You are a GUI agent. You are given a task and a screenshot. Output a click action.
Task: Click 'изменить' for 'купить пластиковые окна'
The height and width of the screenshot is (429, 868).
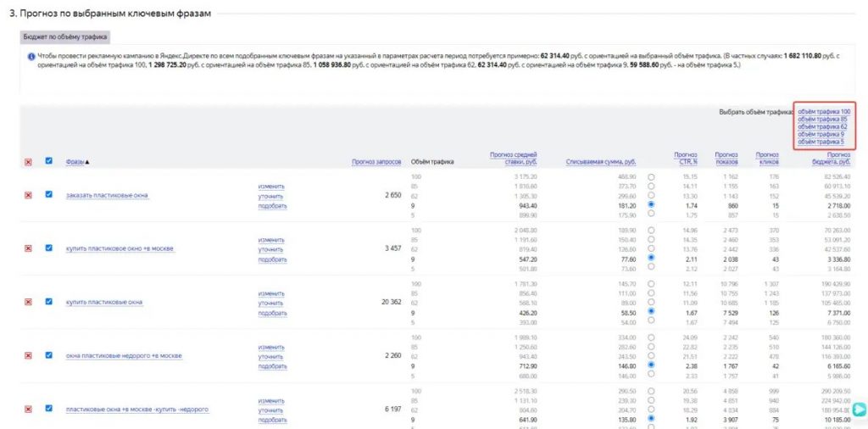click(x=271, y=293)
